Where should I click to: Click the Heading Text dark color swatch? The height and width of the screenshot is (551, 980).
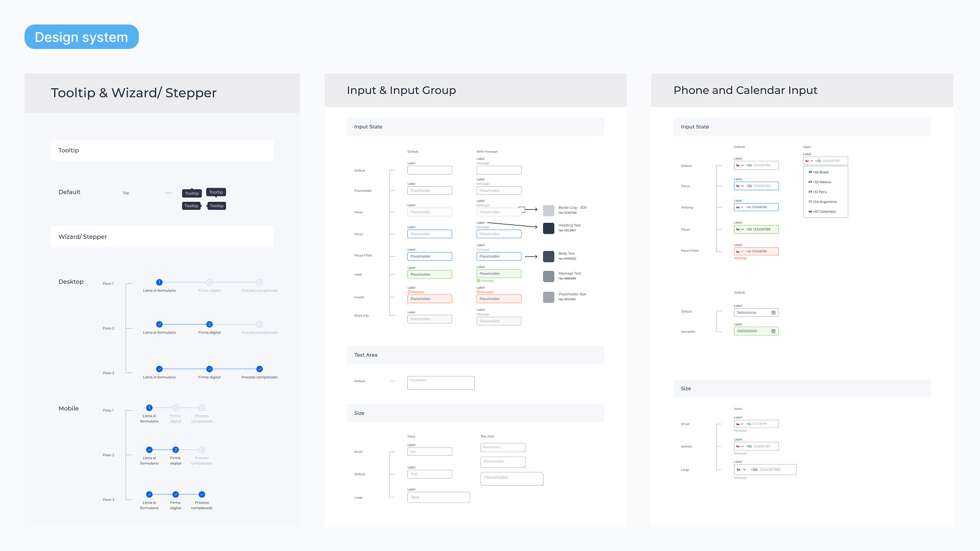pyautogui.click(x=549, y=228)
